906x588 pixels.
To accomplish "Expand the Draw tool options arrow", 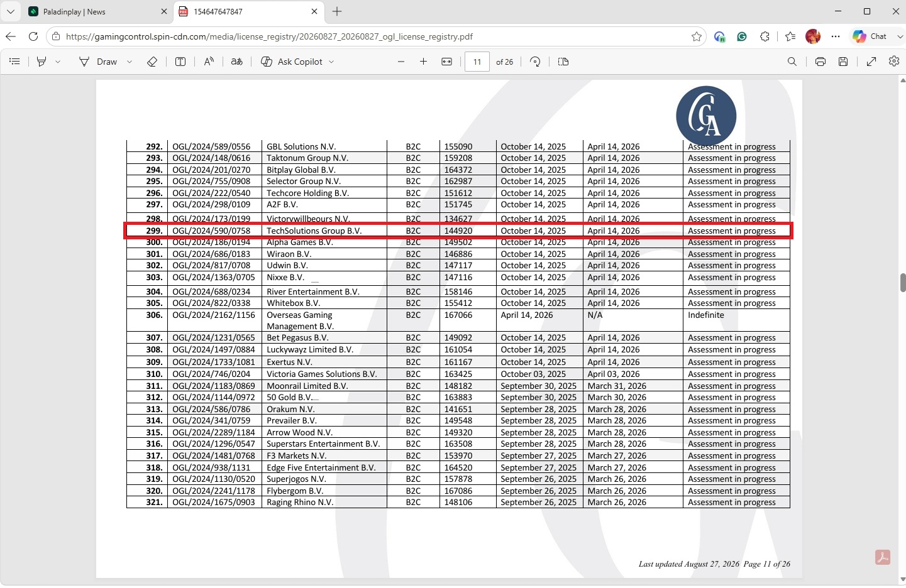I will [x=130, y=62].
